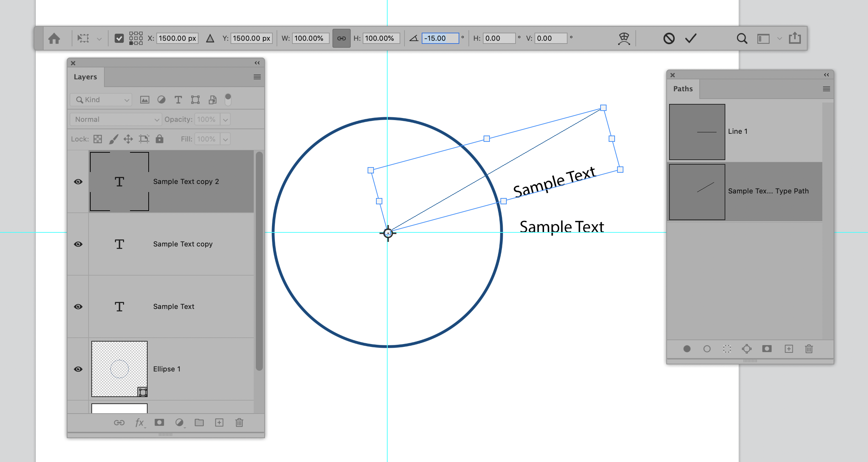Image resolution: width=868 pixels, height=462 pixels.
Task: Select the Line 1 path thumbnail
Action: pyautogui.click(x=697, y=132)
